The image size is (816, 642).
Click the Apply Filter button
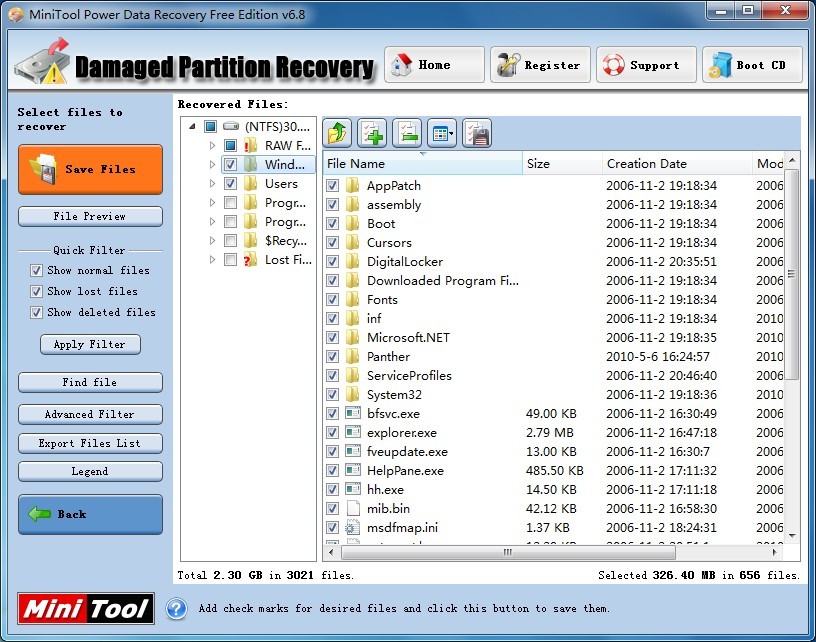[90, 344]
